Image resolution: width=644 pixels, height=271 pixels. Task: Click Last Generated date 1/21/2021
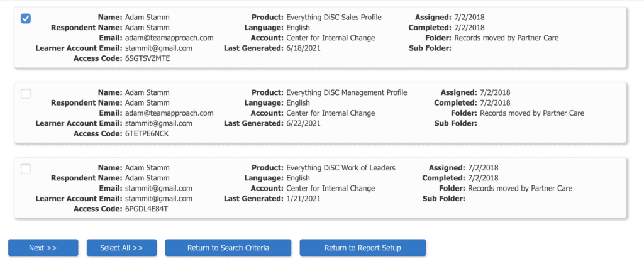coord(304,198)
